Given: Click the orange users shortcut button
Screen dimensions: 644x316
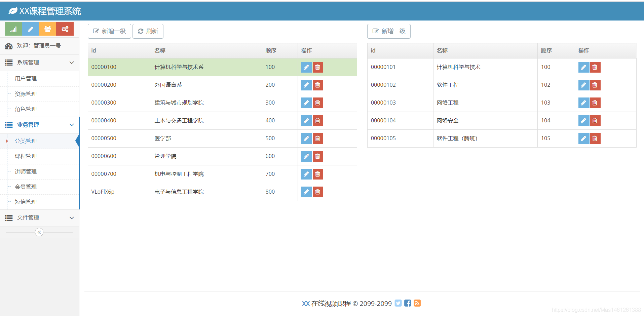Looking at the screenshot, I should pyautogui.click(x=48, y=29).
